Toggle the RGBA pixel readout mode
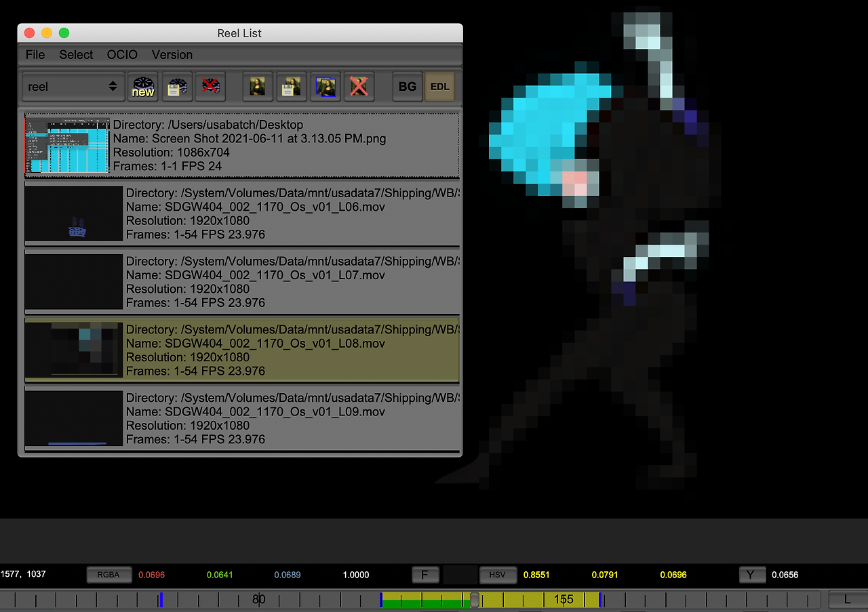This screenshot has width=868, height=612. [108, 574]
